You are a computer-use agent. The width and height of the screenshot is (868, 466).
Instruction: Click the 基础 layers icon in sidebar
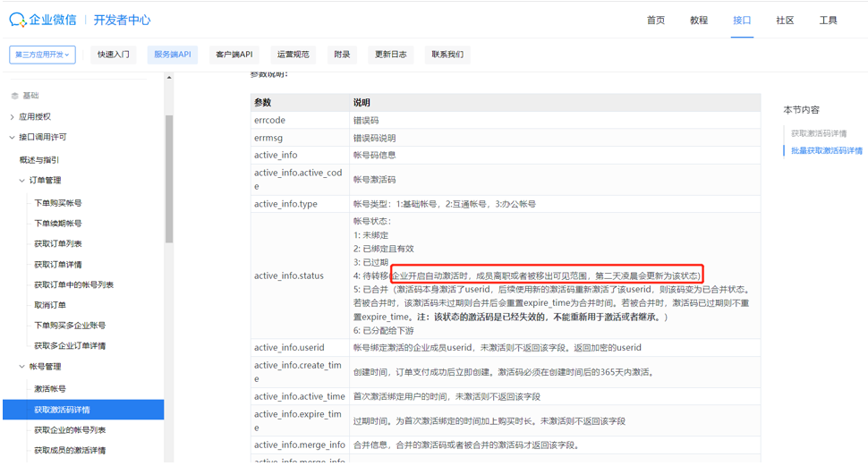[x=13, y=96]
